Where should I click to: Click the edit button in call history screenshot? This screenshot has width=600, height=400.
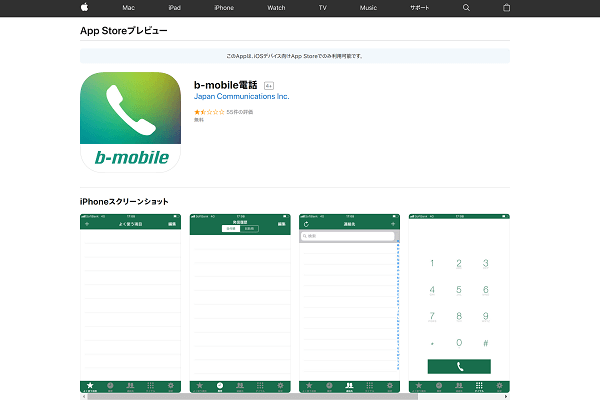click(282, 224)
